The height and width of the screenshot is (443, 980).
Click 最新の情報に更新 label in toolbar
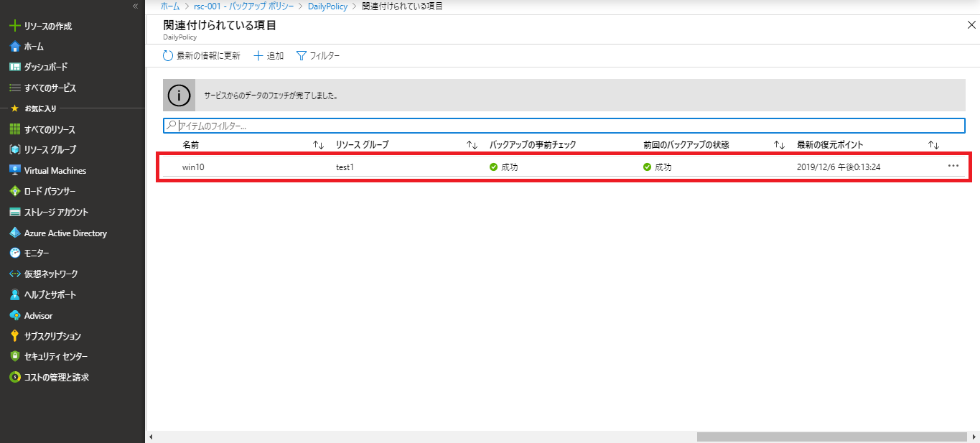point(209,56)
